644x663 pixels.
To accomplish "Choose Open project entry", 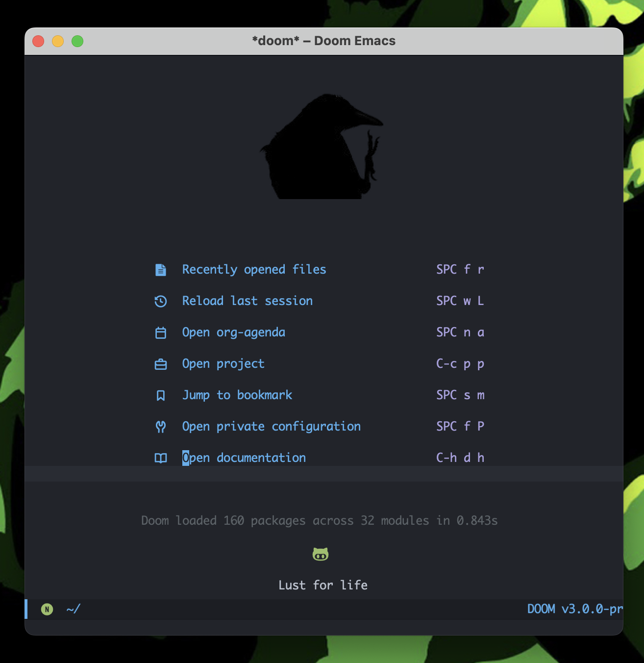I will tap(223, 364).
